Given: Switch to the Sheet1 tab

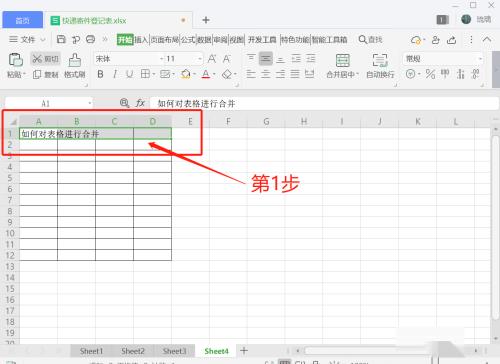Looking at the screenshot, I should (x=91, y=351).
